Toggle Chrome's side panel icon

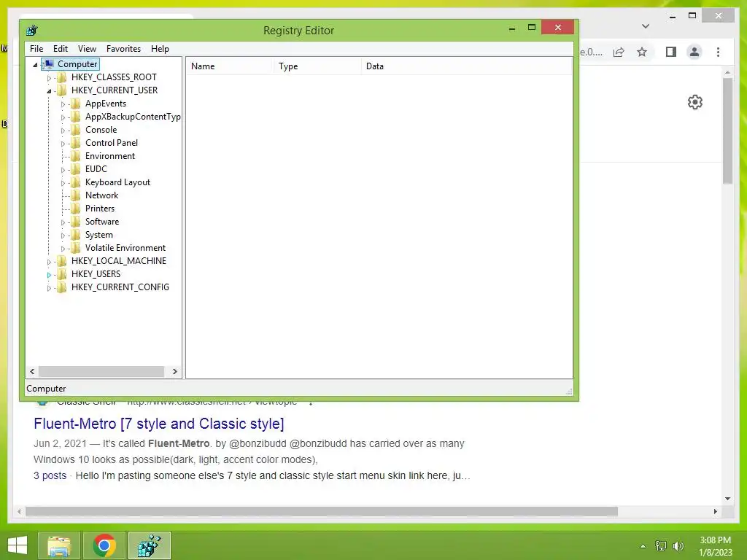click(671, 52)
